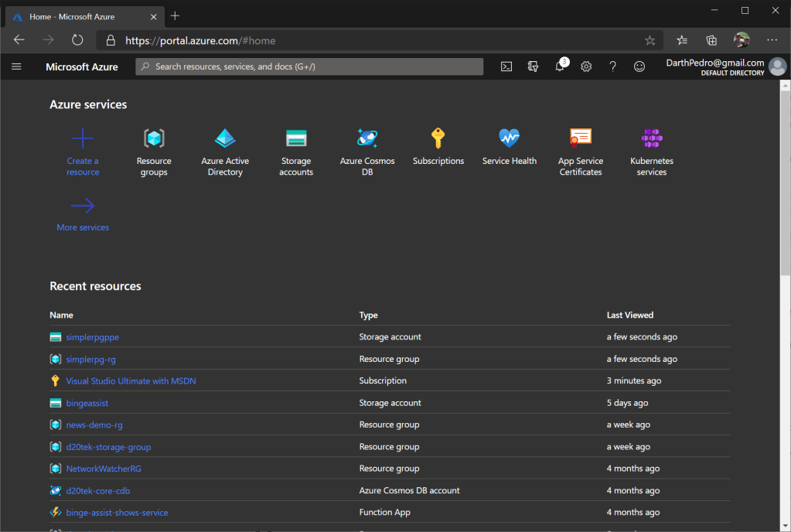The height and width of the screenshot is (532, 791).
Task: Open the notifications bell
Action: tap(560, 66)
